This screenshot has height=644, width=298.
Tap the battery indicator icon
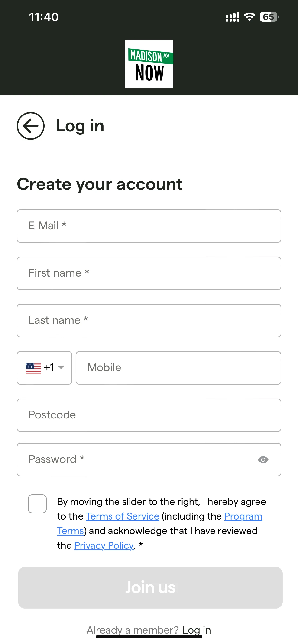tap(269, 17)
